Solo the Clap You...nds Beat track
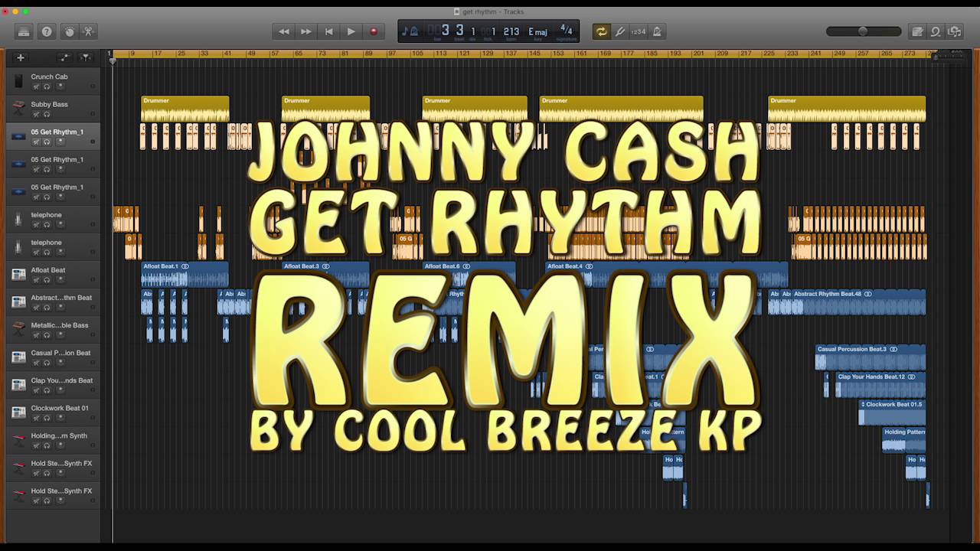This screenshot has height=551, width=980. coord(46,390)
